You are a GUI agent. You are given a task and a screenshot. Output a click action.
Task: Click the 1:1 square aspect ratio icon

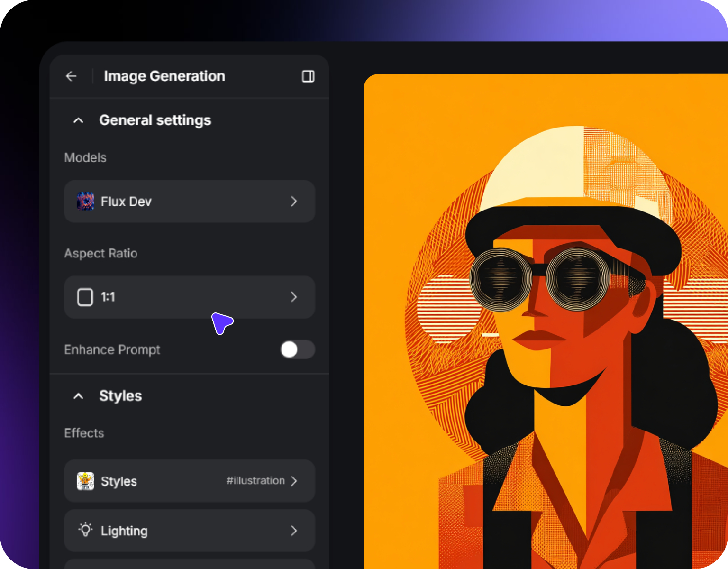click(x=85, y=297)
